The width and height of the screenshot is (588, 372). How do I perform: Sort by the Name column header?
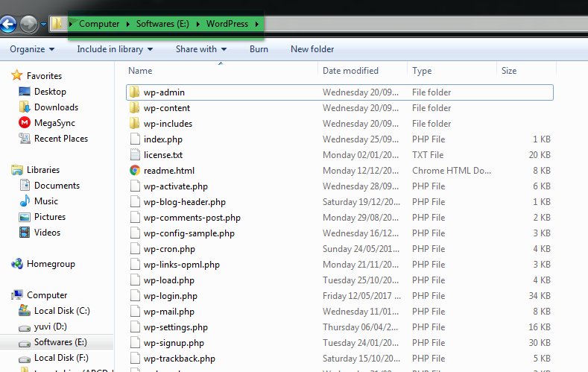tap(140, 71)
